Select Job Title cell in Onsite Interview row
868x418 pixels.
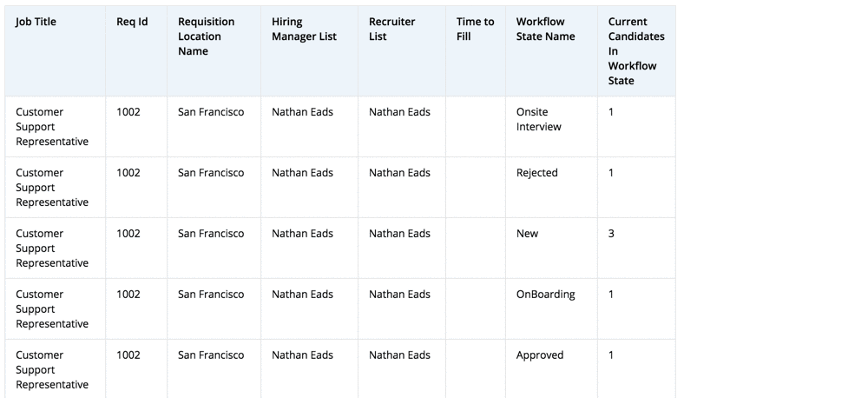click(x=52, y=127)
